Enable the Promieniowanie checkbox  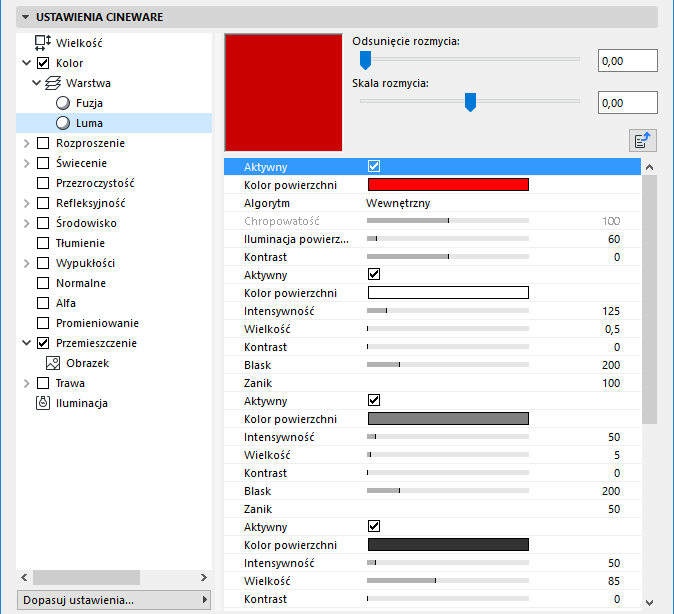tap(43, 323)
